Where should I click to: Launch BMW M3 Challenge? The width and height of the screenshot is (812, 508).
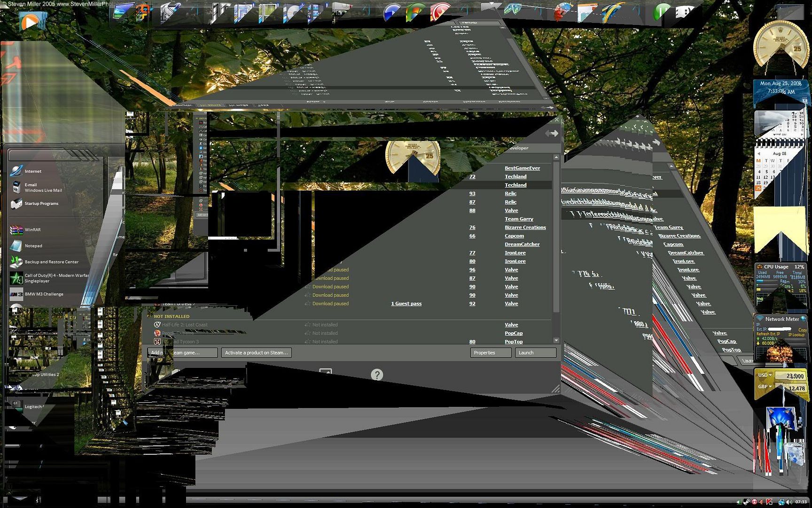(43, 294)
